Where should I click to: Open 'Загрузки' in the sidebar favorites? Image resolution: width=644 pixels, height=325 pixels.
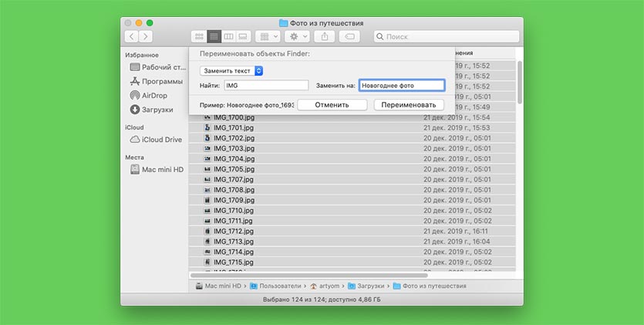(157, 109)
